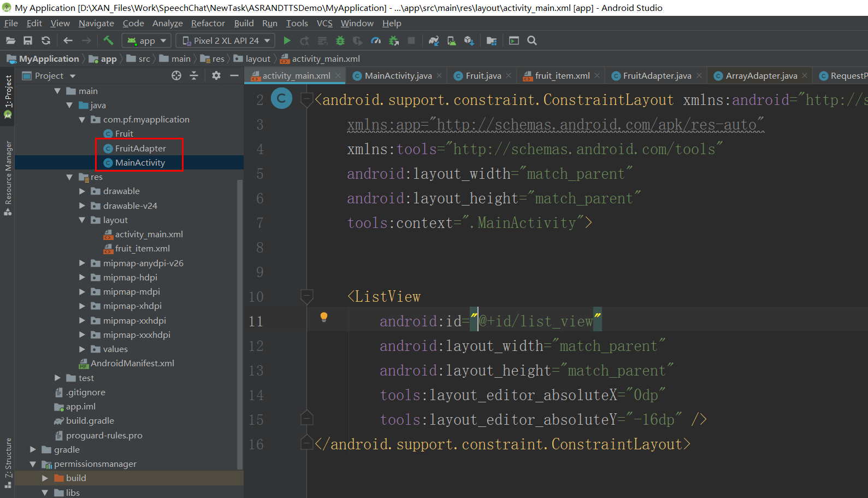
Task: Switch to the fruit_item.xml tab
Action: (562, 75)
